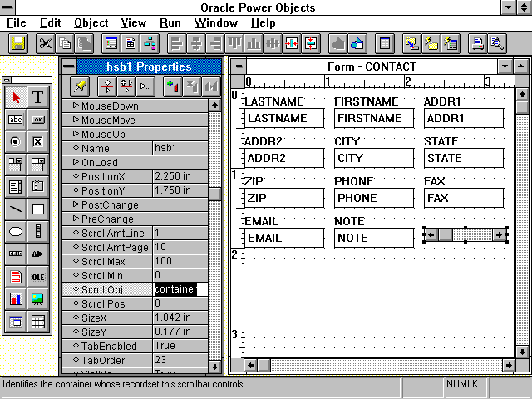Viewport: 532px width, 399px height.
Task: Pick the OK pushbutton tool
Action: point(38,120)
